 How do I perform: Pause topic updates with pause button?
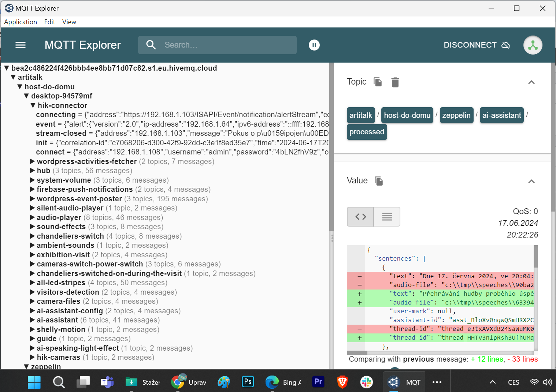tap(314, 45)
